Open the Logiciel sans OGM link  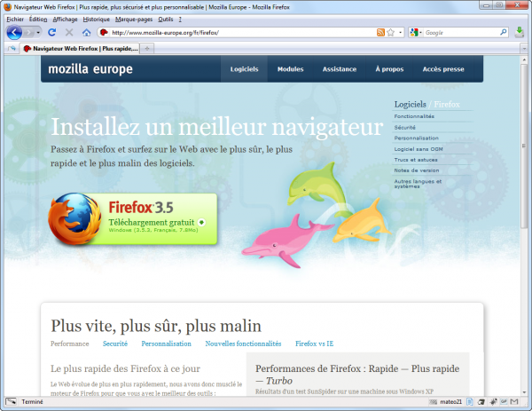(419, 149)
